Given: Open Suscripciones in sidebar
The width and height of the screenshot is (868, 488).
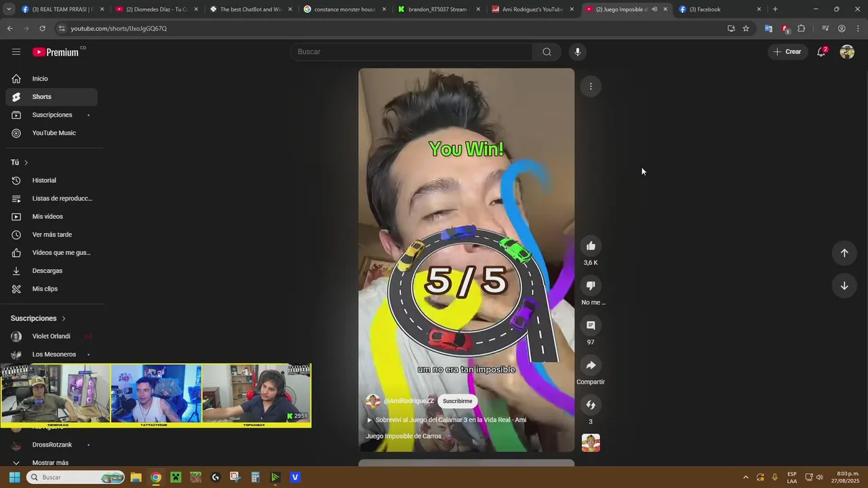Looking at the screenshot, I should pyautogui.click(x=52, y=115).
